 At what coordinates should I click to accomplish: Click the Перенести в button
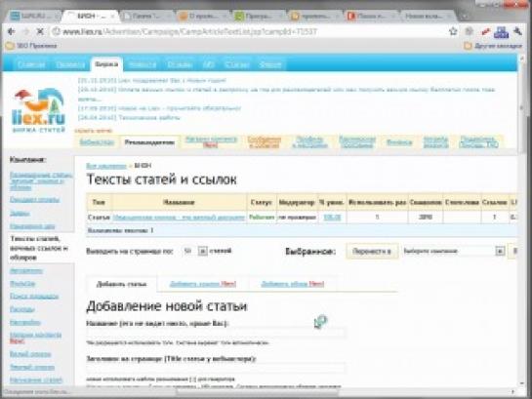(372, 252)
